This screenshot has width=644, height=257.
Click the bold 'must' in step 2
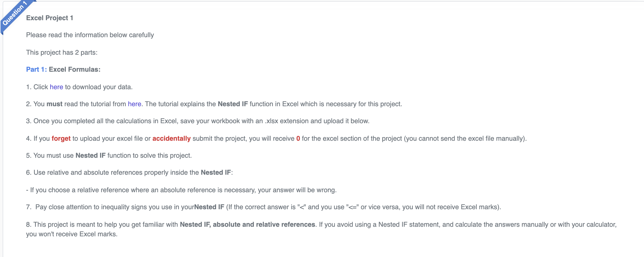[x=54, y=104]
